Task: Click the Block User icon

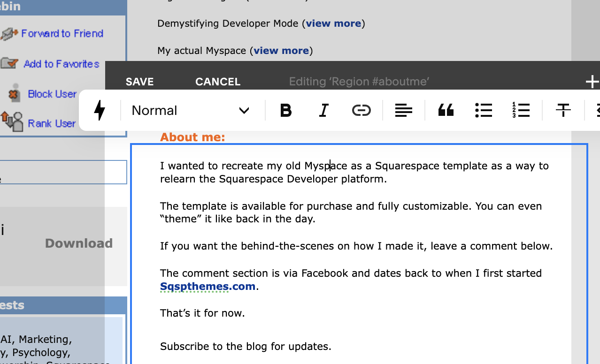Action: coord(15,93)
